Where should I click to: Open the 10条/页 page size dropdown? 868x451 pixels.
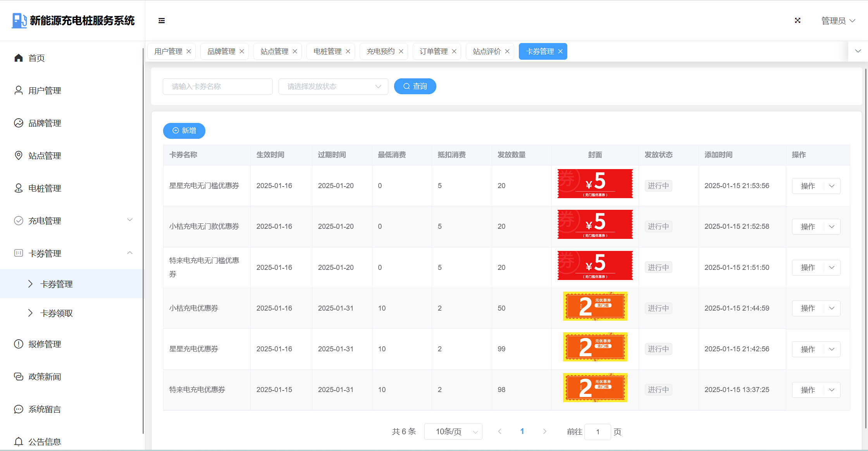coord(453,432)
